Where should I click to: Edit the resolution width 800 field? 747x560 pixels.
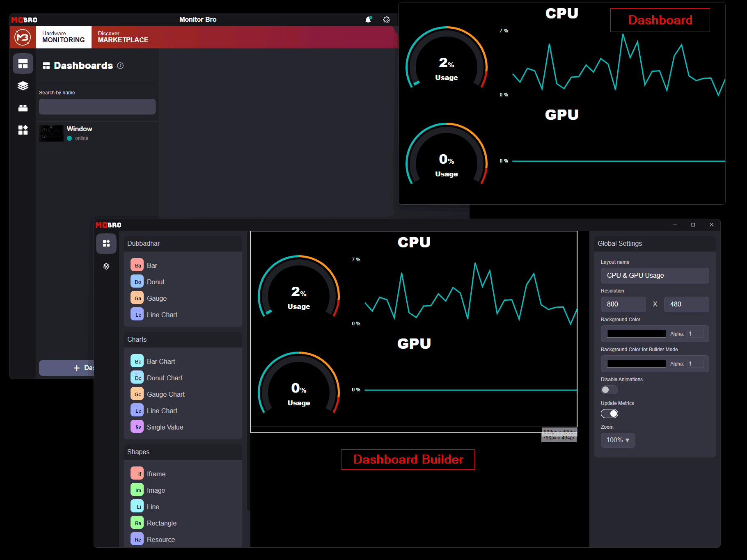coord(623,304)
